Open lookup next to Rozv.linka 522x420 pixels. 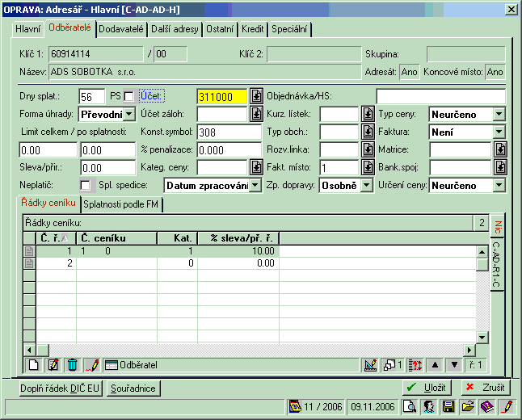tap(368, 149)
